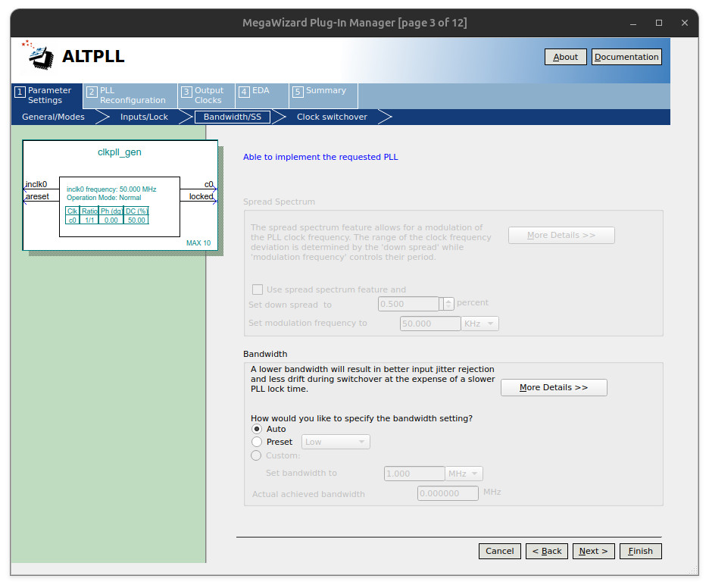Image resolution: width=709 pixels, height=588 pixels.
Task: Open the KHz modulation frequency unit dropdown
Action: [479, 324]
